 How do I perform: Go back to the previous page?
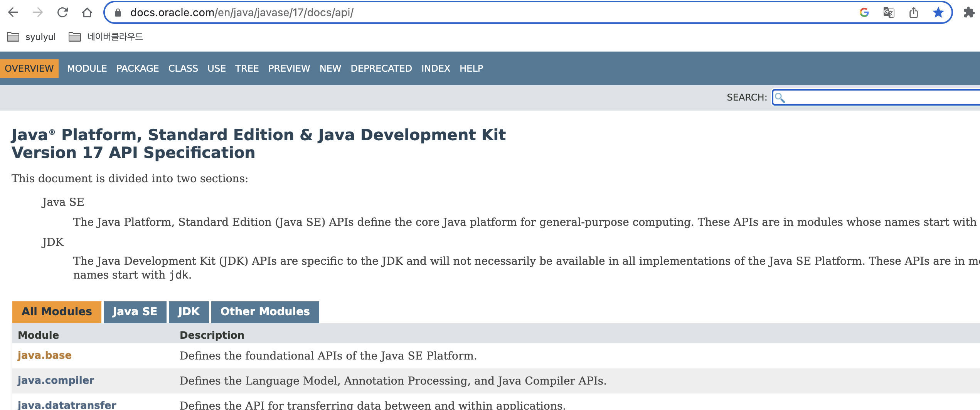(x=13, y=13)
